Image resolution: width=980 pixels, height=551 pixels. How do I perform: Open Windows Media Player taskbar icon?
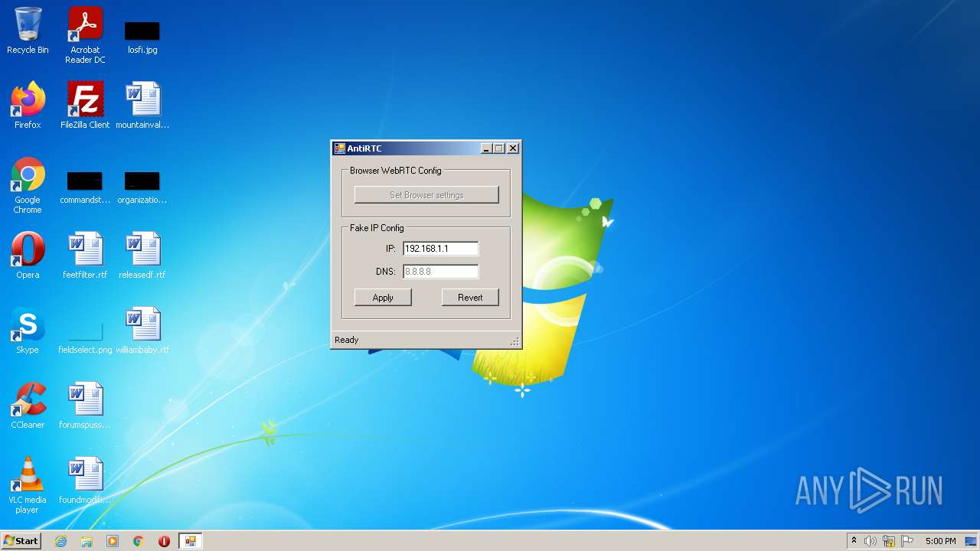113,541
